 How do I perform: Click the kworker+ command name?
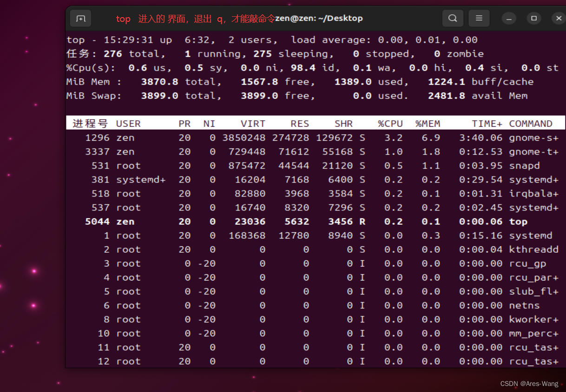[x=534, y=320]
